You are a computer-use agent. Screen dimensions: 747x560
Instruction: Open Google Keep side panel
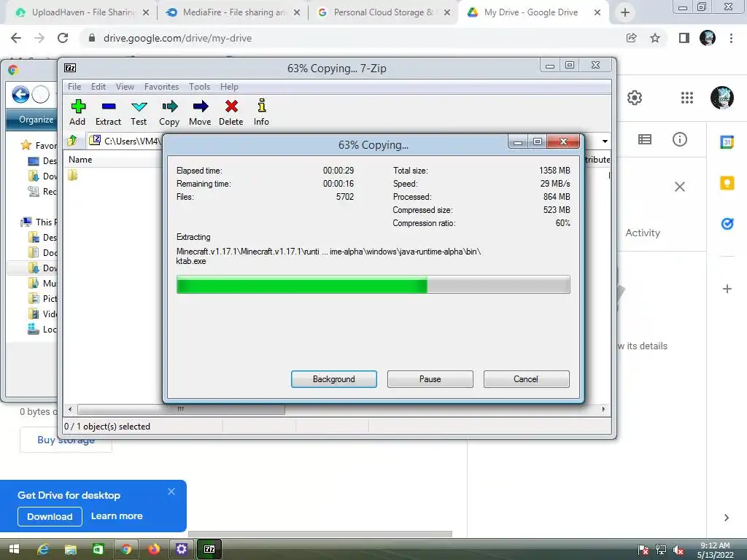(x=727, y=183)
